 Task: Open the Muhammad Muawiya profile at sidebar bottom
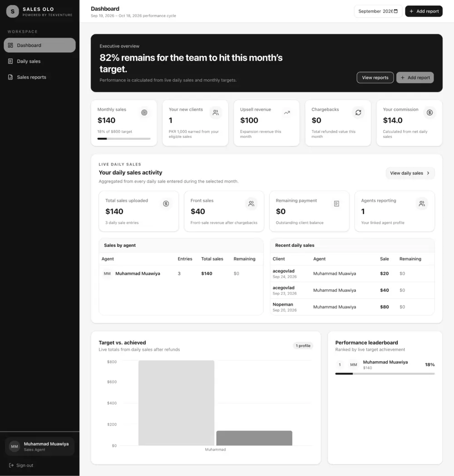coord(40,447)
